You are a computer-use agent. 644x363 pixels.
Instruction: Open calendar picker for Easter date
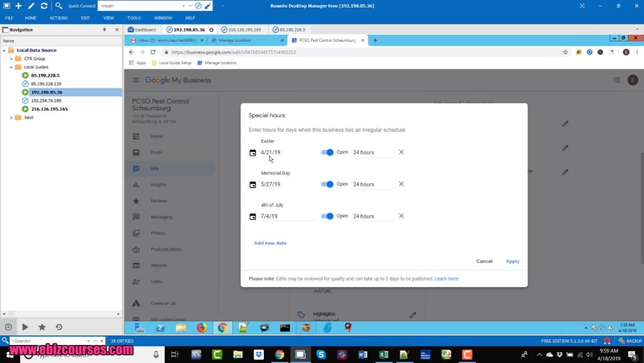(x=252, y=153)
